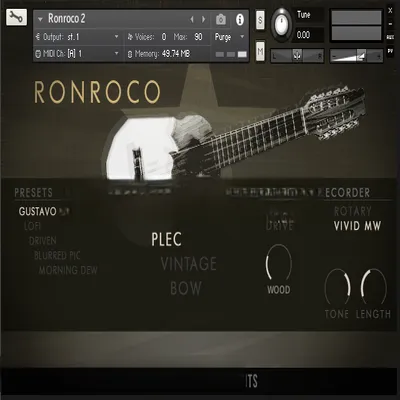
Task: Select the PLEC articulation
Action: pos(166,239)
